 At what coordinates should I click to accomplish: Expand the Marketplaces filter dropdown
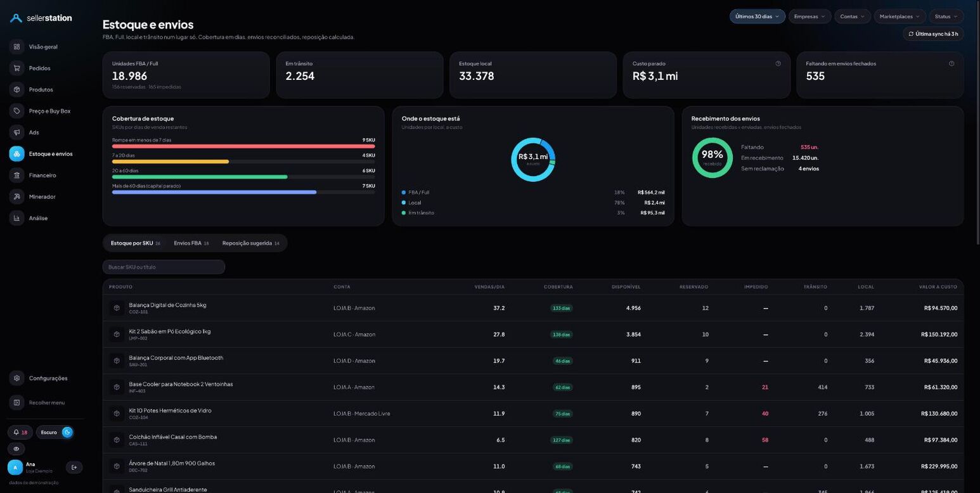(x=900, y=16)
